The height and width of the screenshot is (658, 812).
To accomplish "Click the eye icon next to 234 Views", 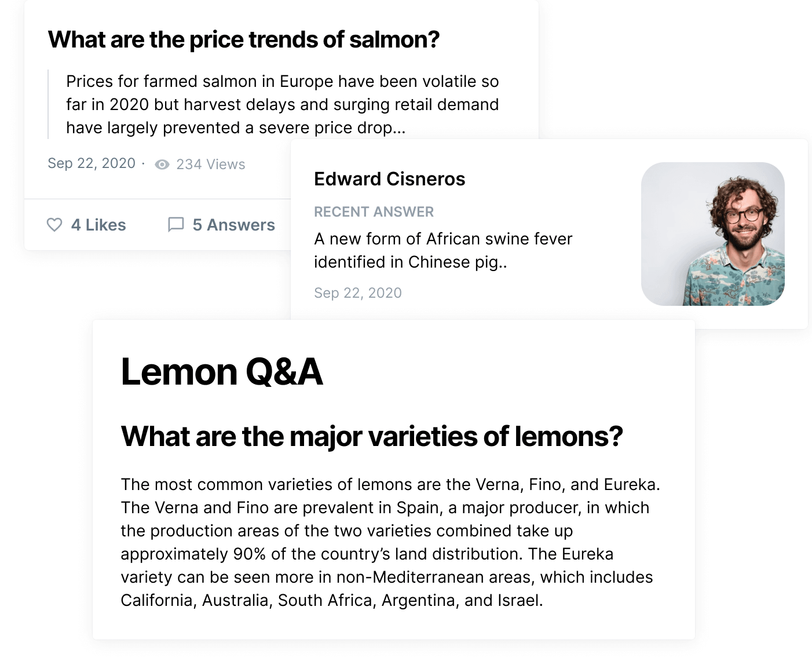I will (162, 164).
